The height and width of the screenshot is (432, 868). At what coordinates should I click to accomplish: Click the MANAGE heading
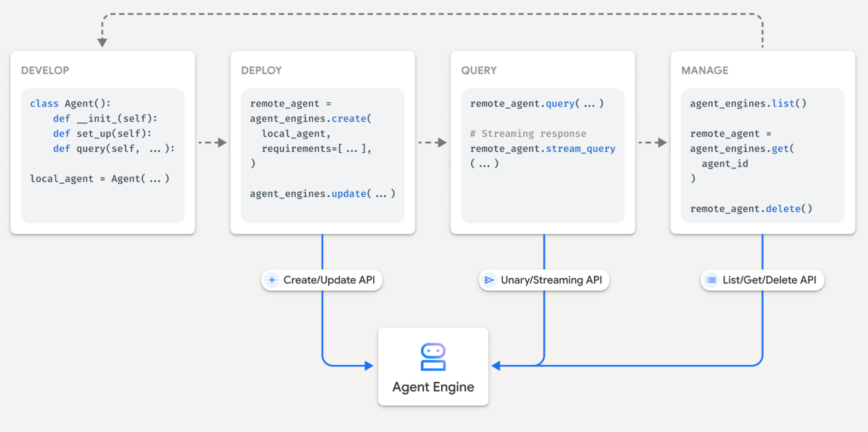705,70
